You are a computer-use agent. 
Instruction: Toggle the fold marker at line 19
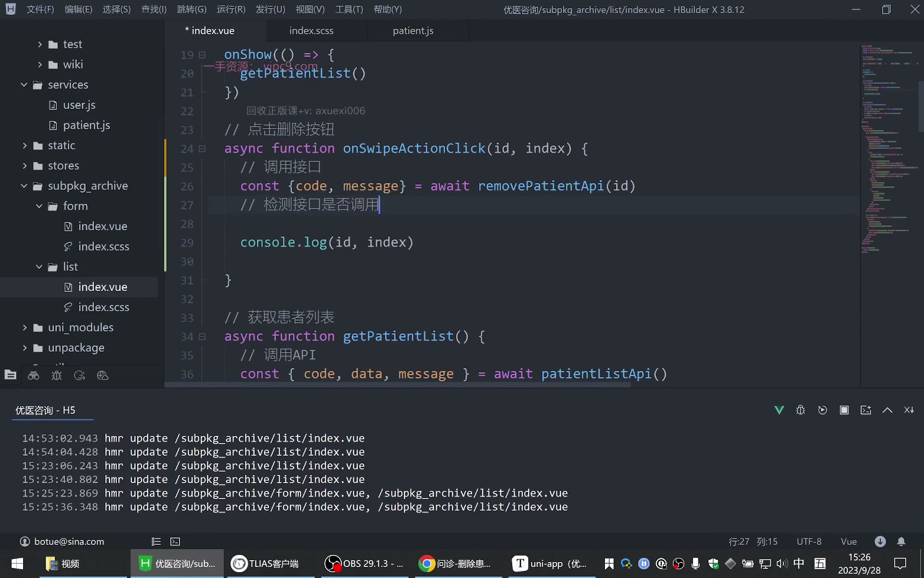(x=203, y=55)
